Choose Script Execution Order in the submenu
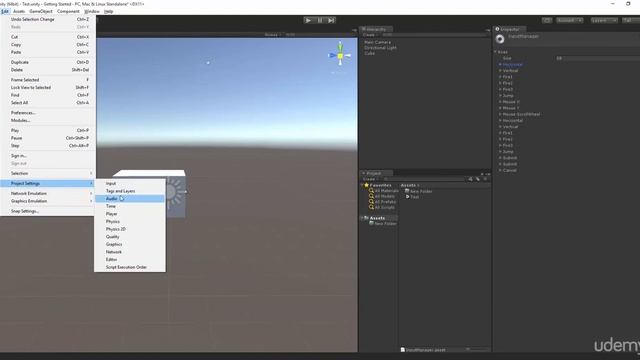640x360 pixels. [x=130, y=267]
